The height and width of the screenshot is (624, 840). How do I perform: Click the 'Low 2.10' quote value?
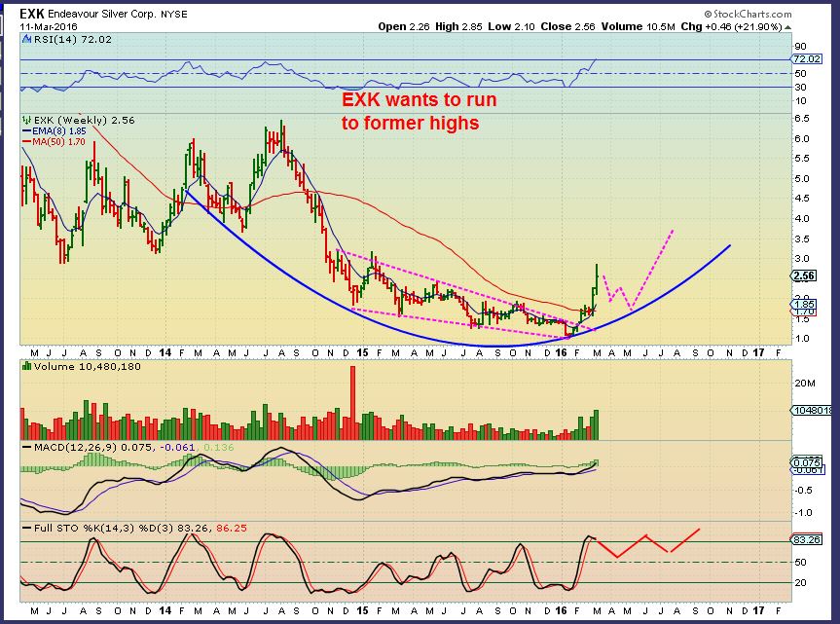(x=511, y=27)
